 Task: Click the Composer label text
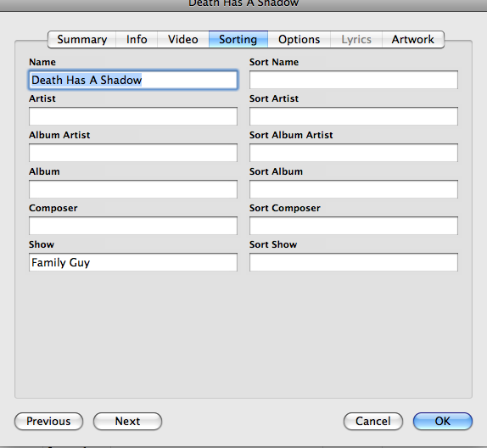[53, 208]
